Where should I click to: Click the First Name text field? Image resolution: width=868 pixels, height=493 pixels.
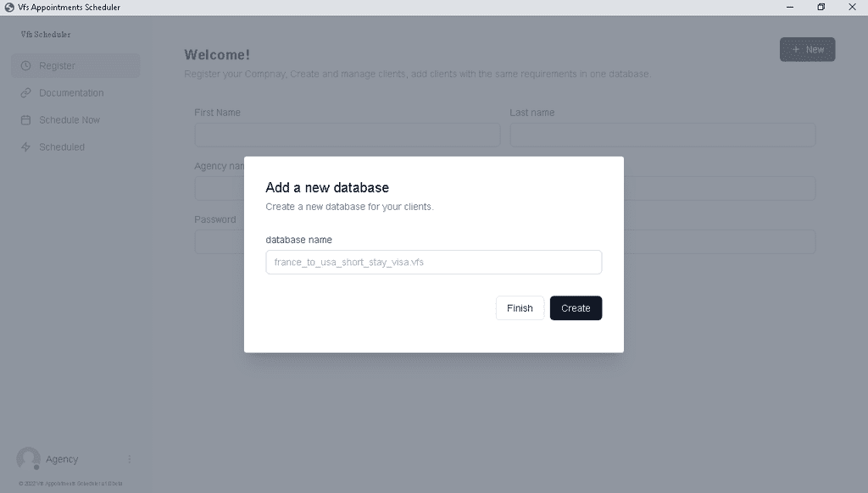pyautogui.click(x=348, y=135)
